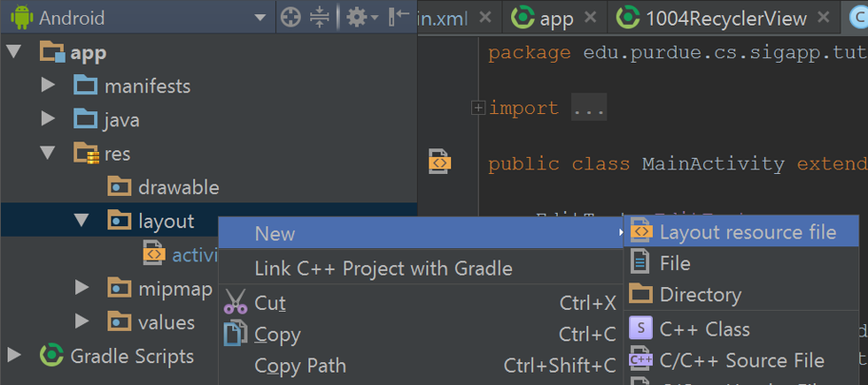Expand the mipmap folder
This screenshot has height=385, width=868.
[x=82, y=288]
